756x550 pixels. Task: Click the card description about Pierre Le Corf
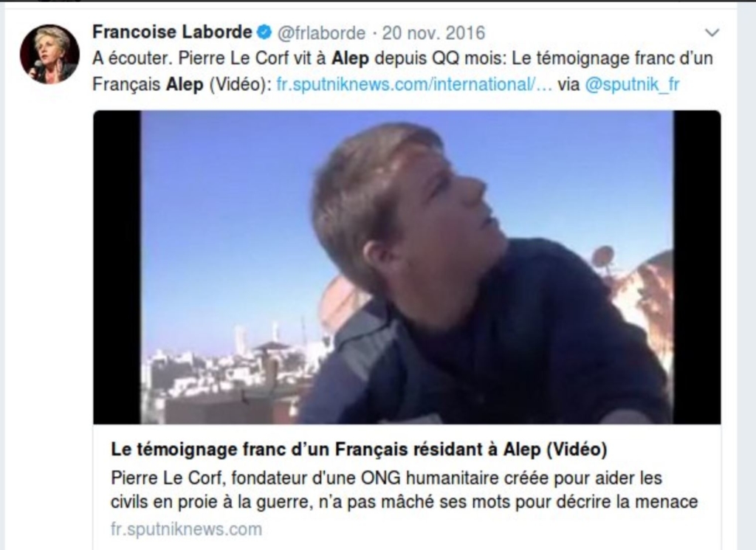point(404,489)
